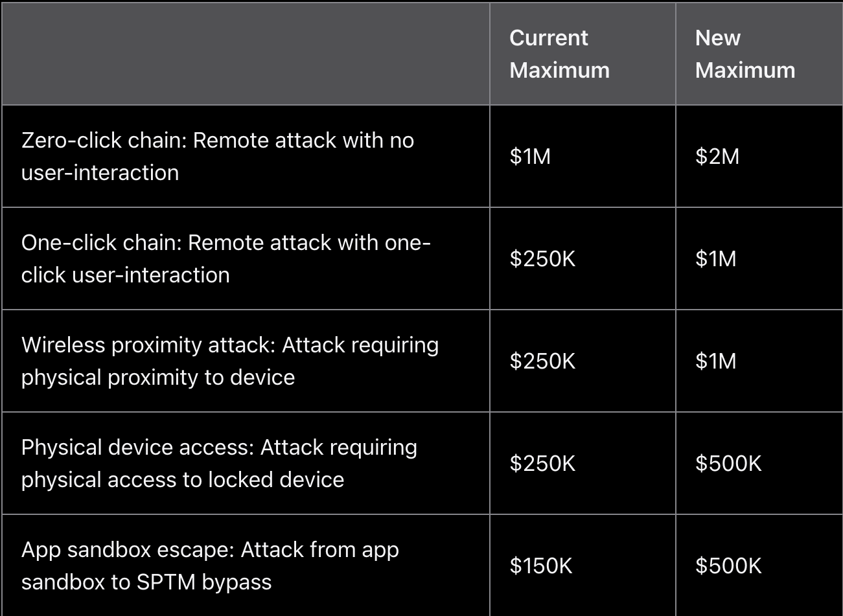Screen dimensions: 843x616
Task: Select the Physical device access description cell
Action: 219,463
